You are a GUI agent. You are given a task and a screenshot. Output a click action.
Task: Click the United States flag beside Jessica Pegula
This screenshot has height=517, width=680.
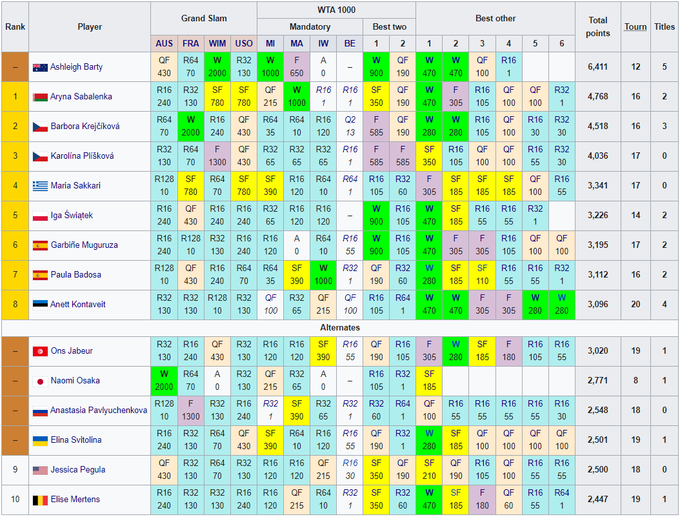(x=40, y=468)
